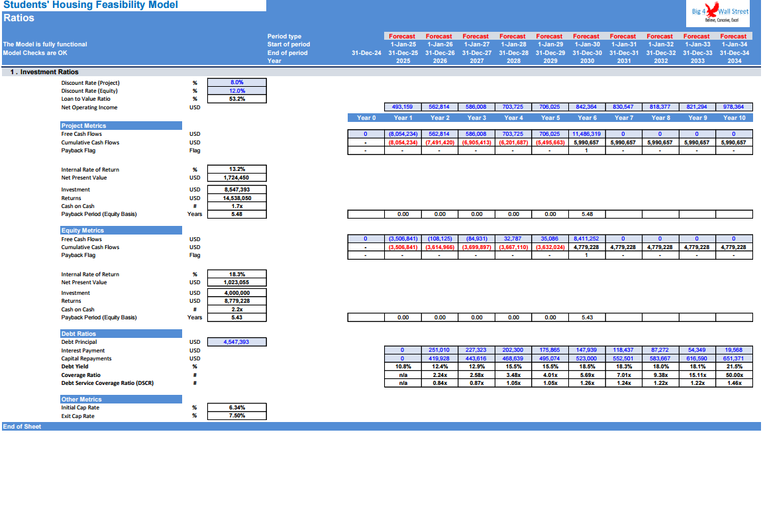Select the Exit Cap Rate 7.50% cell
763x532 pixels.
click(237, 415)
